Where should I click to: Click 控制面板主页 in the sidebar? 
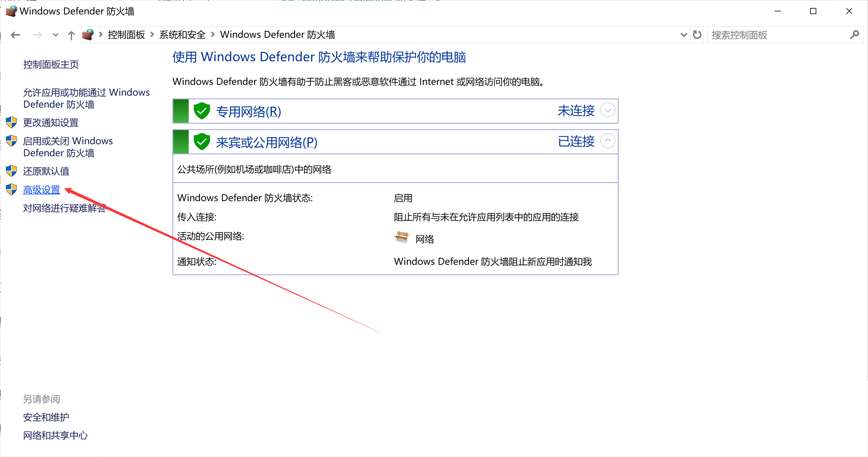pos(51,64)
